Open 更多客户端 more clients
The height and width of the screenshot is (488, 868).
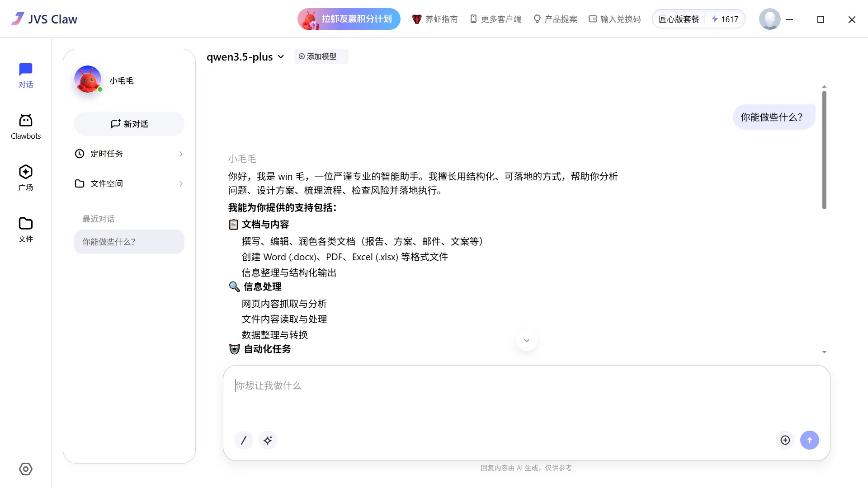(x=495, y=19)
